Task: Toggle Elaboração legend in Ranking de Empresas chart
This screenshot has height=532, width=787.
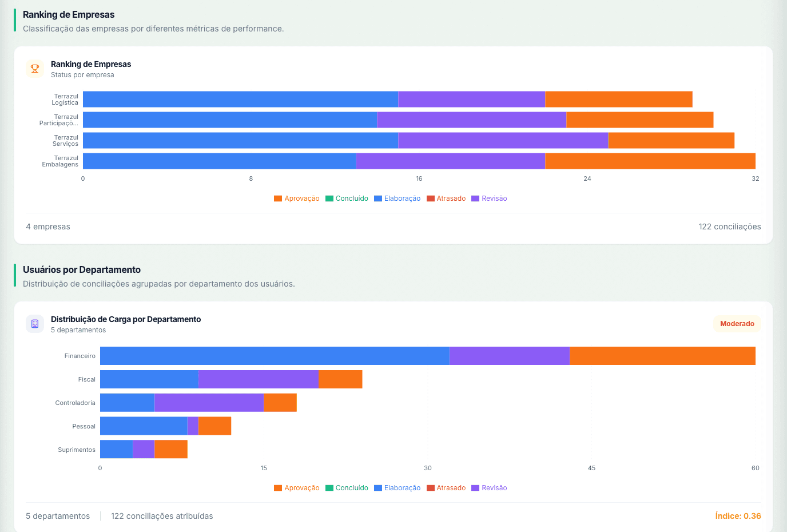Action: tap(398, 198)
